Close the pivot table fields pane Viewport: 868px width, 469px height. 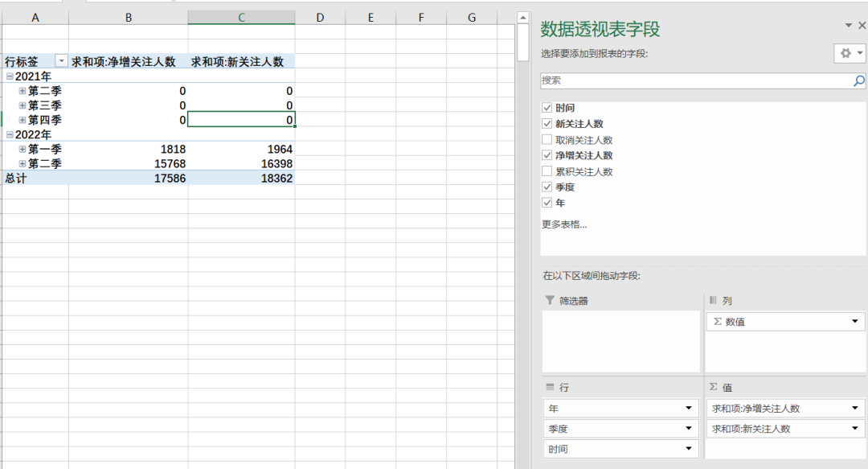coord(862,26)
